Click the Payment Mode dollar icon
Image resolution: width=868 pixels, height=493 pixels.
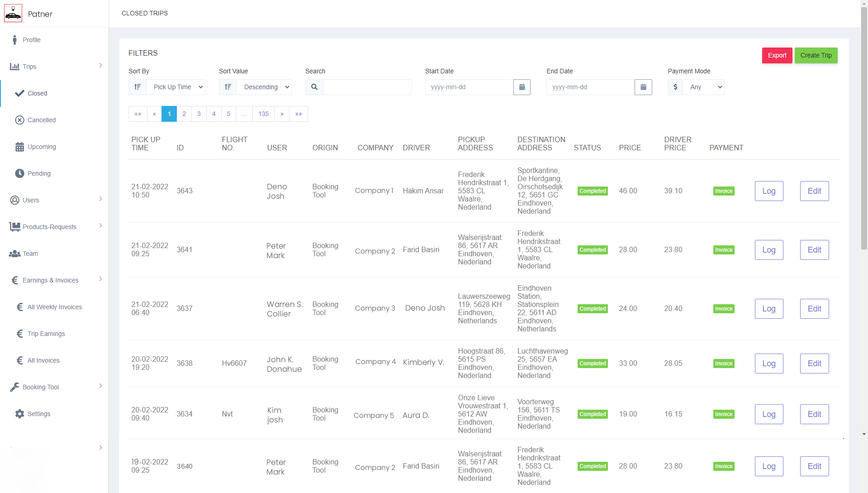click(675, 87)
